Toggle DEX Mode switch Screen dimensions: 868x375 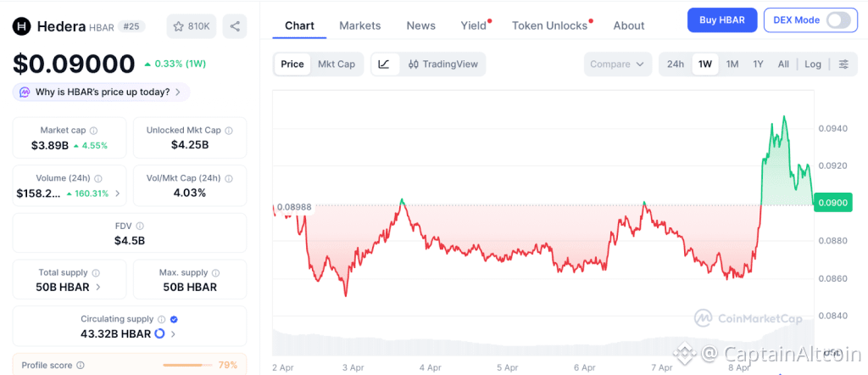click(837, 20)
